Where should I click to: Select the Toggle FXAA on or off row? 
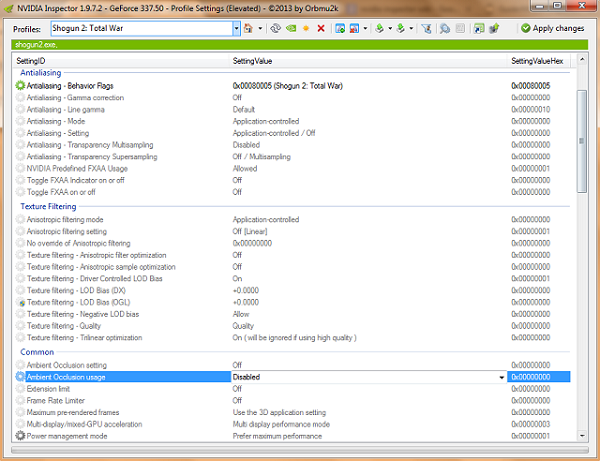click(x=293, y=192)
